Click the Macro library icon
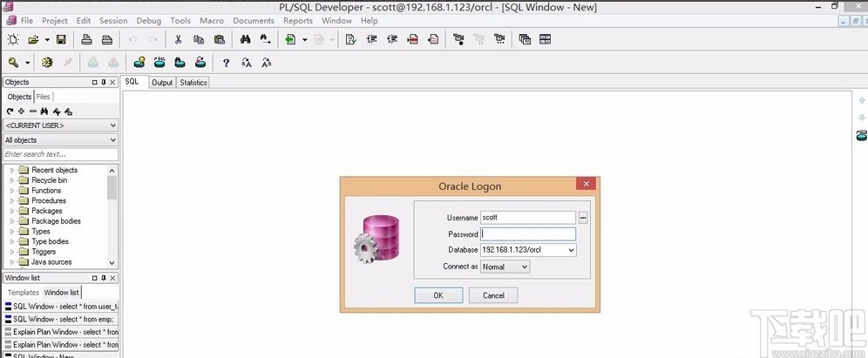868x358 pixels. click(499, 39)
